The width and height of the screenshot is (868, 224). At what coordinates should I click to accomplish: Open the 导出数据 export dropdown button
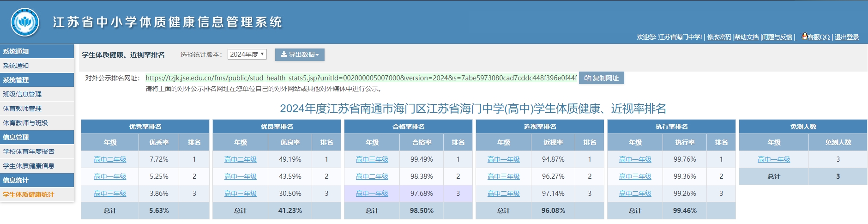tap(300, 54)
